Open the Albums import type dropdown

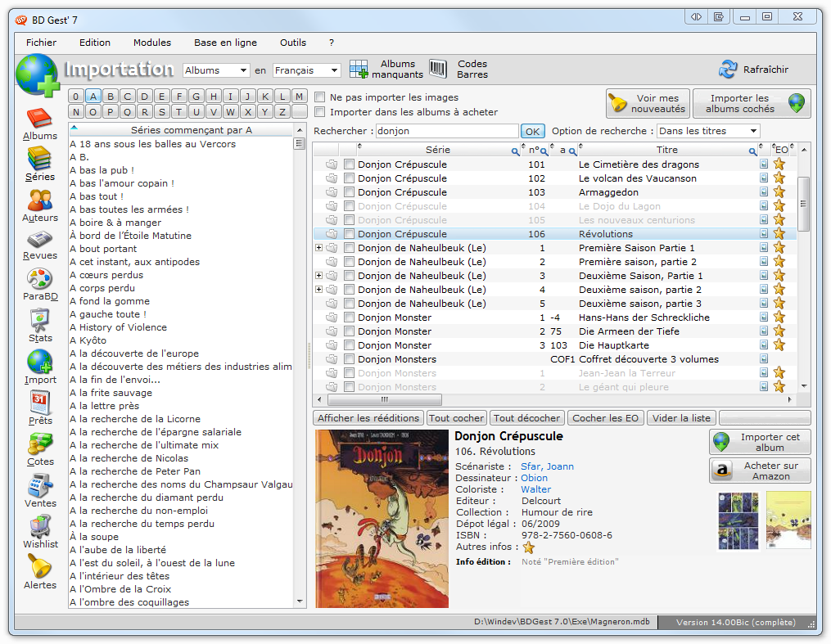pyautogui.click(x=216, y=70)
